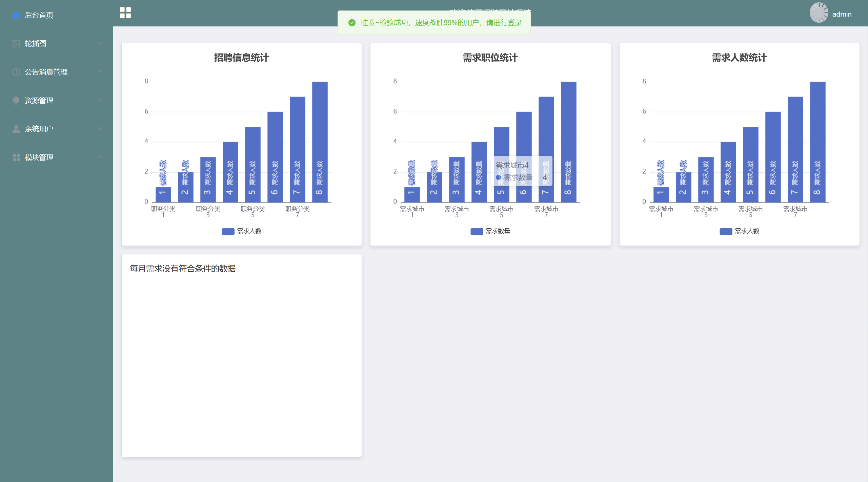The width and height of the screenshot is (868, 482).
Task: Click the lightbulb icon beside 资源管理
Action: click(16, 101)
